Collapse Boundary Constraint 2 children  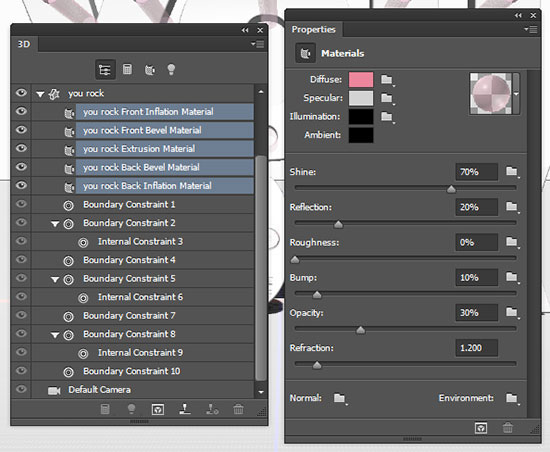click(x=55, y=224)
